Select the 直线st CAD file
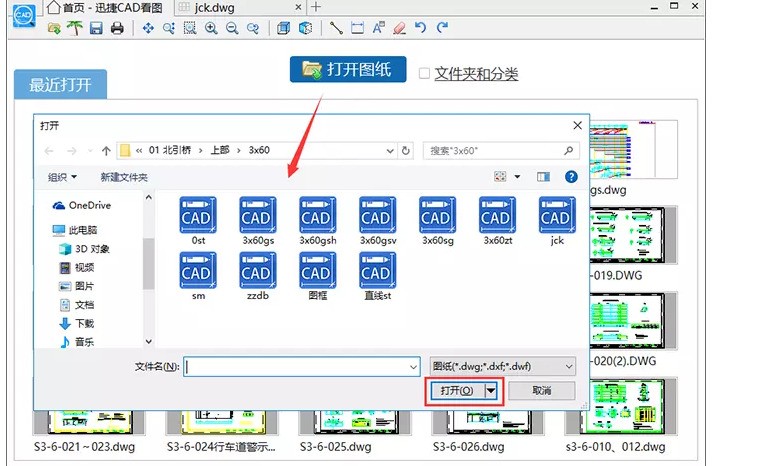The image size is (773, 466). (x=378, y=276)
